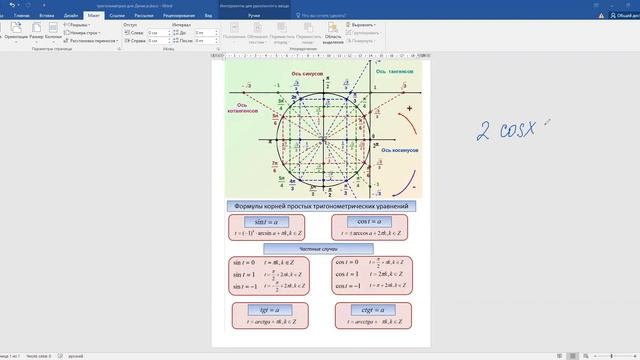This screenshot has width=640, height=360.
Task: Select the Макет ribbon tab
Action: [x=94, y=16]
